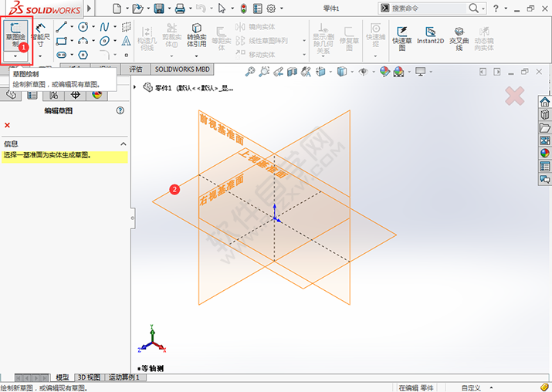
Task: Select the sketch Text (A) tool
Action: point(126,41)
